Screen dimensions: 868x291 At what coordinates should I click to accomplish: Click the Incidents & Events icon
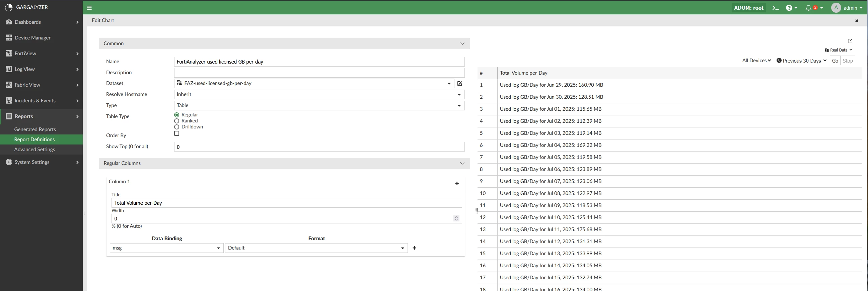[x=9, y=101]
